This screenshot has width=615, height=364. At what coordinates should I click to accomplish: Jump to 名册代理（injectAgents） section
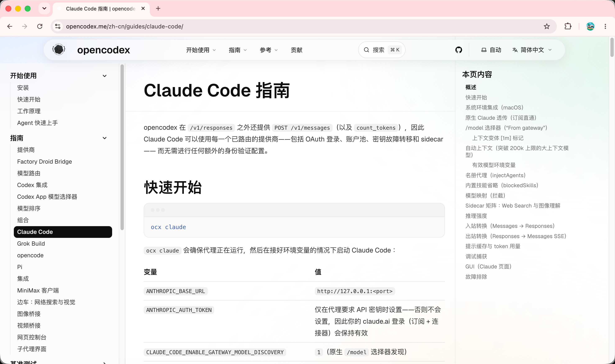tap(495, 176)
